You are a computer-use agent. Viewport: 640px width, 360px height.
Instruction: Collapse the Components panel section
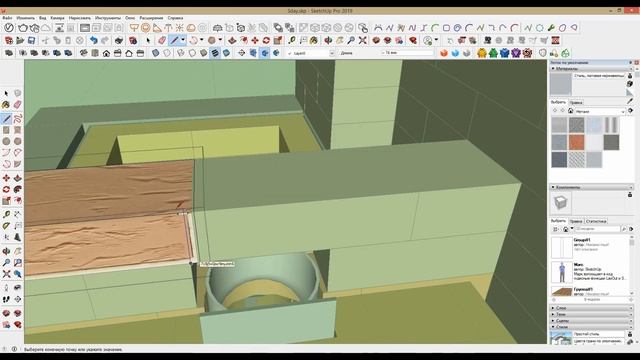click(553, 187)
